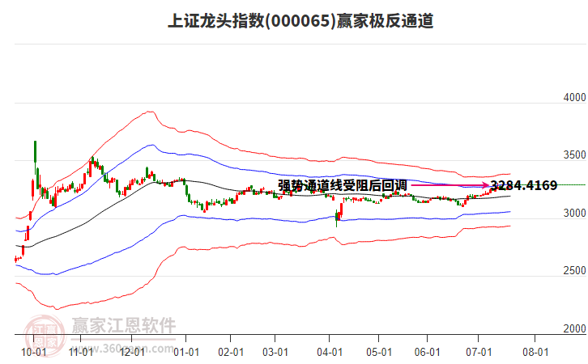
Task: Click the 04-01 date label
Action: (x=330, y=353)
